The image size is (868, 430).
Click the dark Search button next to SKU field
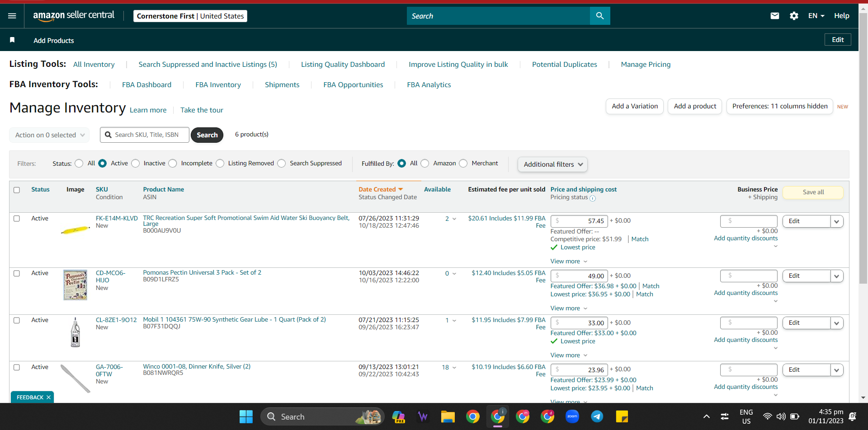(207, 135)
